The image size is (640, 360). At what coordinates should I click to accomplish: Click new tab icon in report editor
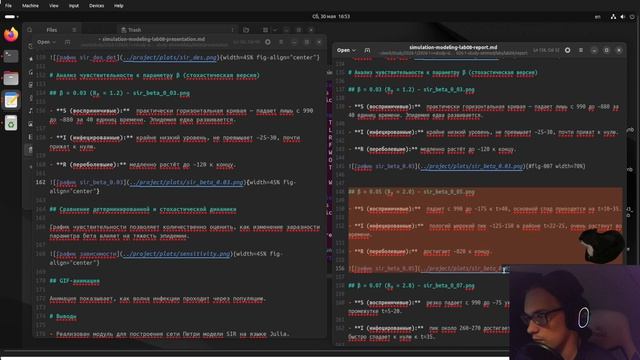[x=367, y=50]
